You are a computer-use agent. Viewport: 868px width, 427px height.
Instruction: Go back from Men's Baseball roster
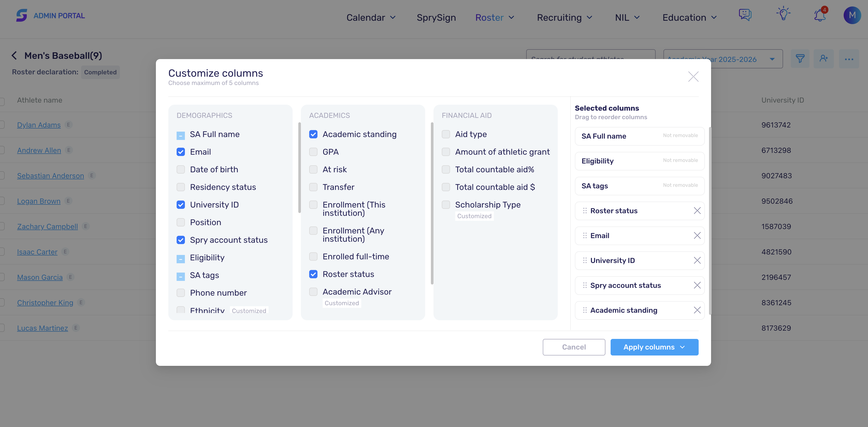pos(14,56)
